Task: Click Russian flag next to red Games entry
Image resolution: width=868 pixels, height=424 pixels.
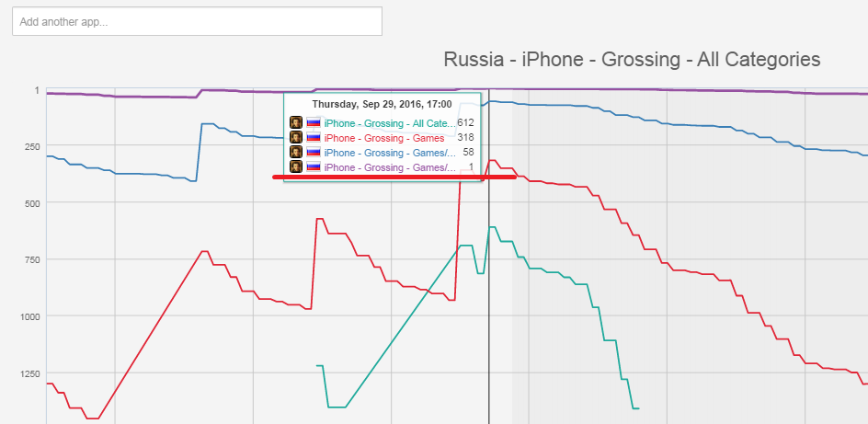Action: point(314,138)
